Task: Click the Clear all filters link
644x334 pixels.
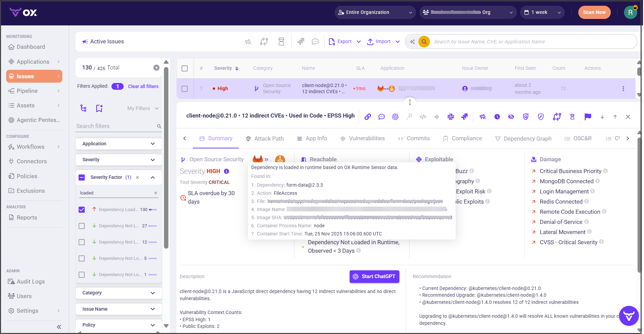Action: coord(143,86)
